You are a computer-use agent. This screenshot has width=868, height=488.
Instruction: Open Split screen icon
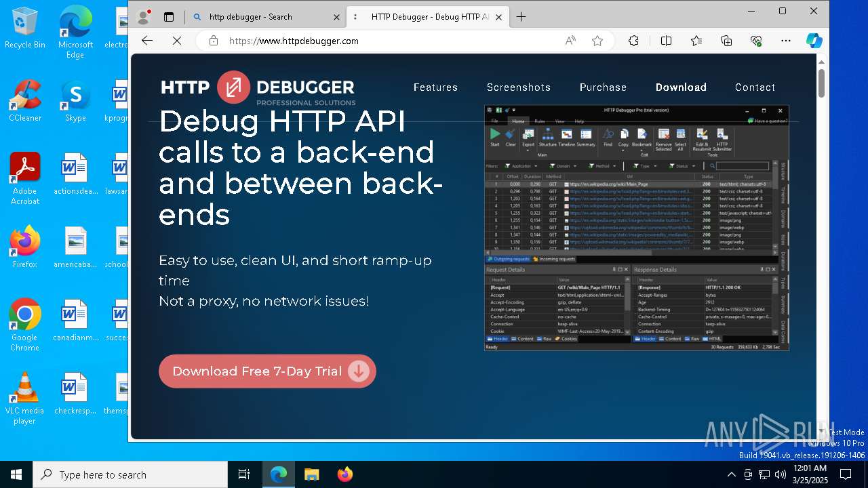[x=666, y=41]
